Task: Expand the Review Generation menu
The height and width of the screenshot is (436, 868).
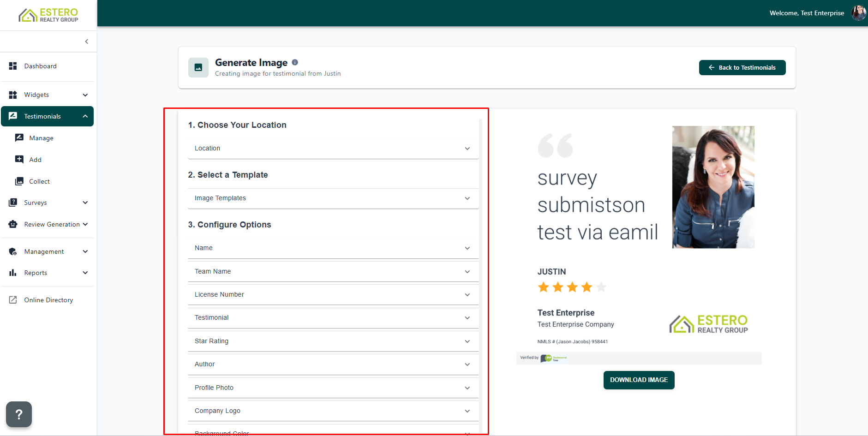Action: pos(47,224)
